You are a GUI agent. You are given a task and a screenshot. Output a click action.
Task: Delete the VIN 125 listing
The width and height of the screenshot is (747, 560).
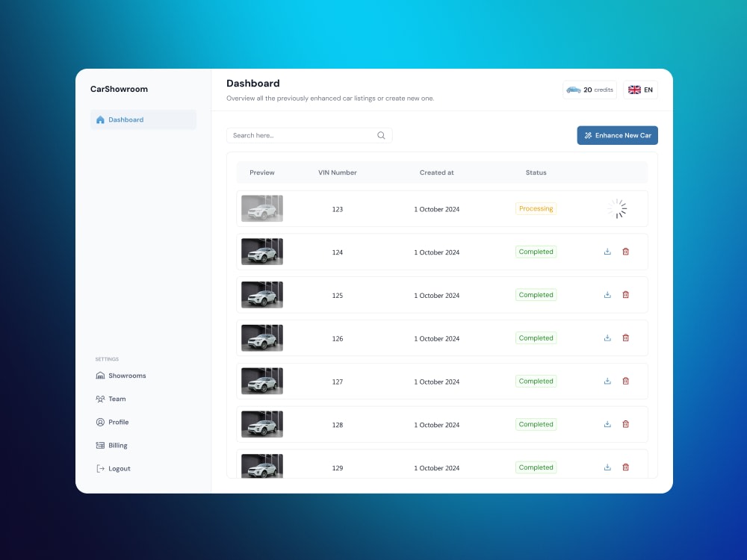point(625,295)
